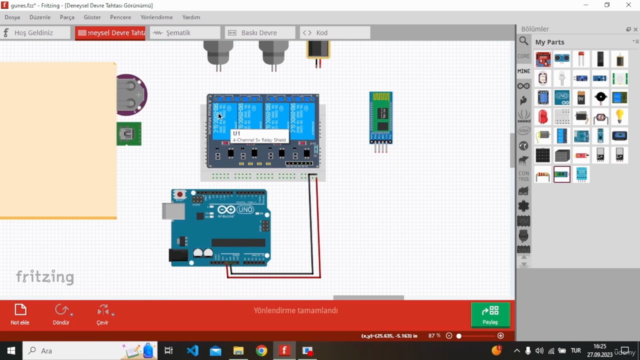The image size is (640, 360).
Task: Open the Seeed Studio parts bin
Action: click(x=524, y=116)
